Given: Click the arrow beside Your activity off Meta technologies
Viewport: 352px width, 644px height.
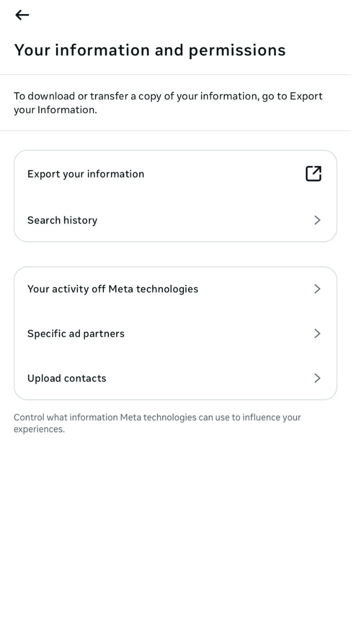Looking at the screenshot, I should [317, 289].
